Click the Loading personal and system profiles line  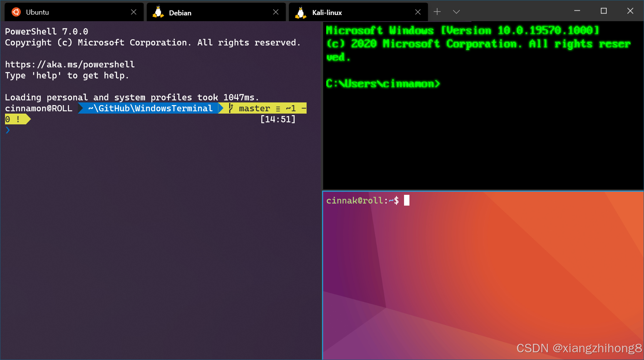pyautogui.click(x=132, y=97)
